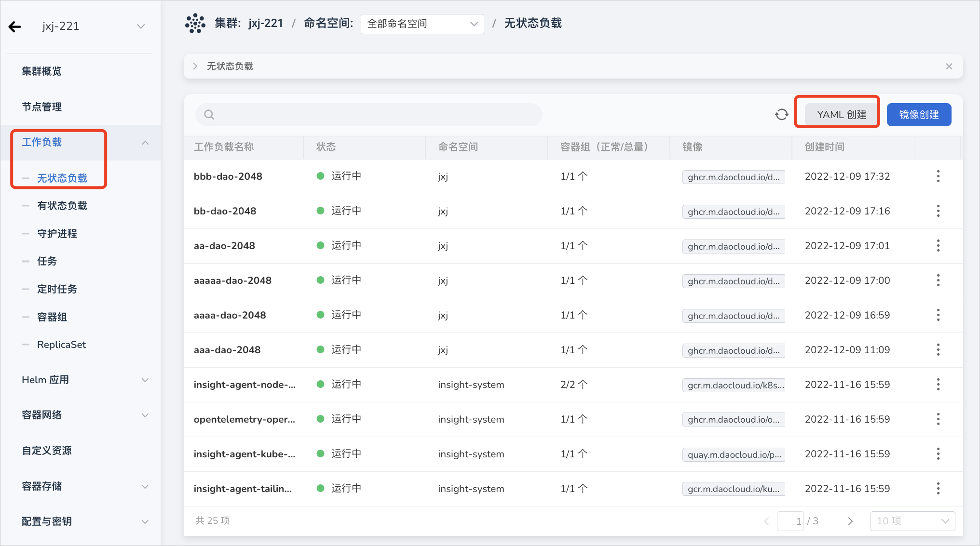Open workload aaaa-dao-2048
Image resolution: width=980 pixels, height=546 pixels.
point(230,315)
